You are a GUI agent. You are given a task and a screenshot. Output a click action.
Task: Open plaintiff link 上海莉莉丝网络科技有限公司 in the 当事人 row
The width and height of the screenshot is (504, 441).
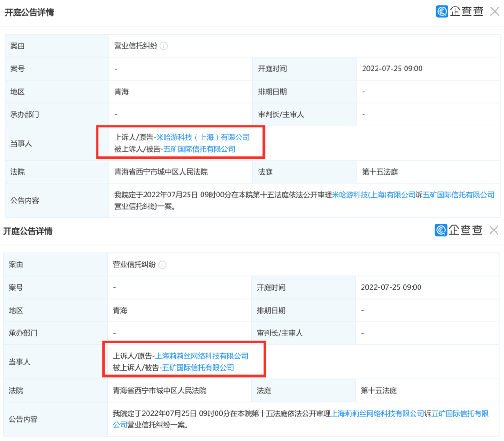pos(202,356)
